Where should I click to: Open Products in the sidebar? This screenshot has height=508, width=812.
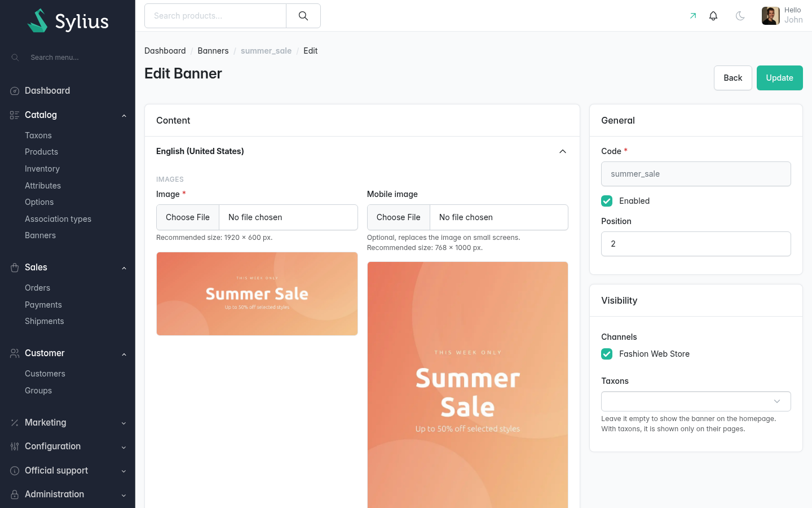pos(41,152)
